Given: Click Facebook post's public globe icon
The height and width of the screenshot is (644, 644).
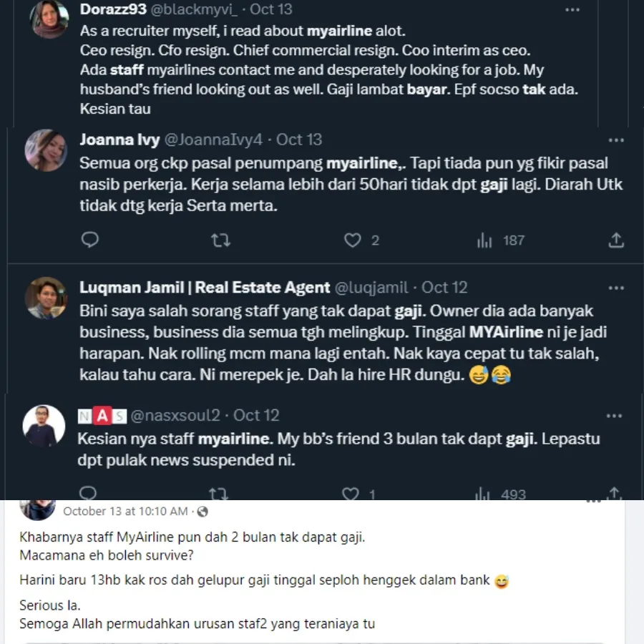Looking at the screenshot, I should [203, 512].
